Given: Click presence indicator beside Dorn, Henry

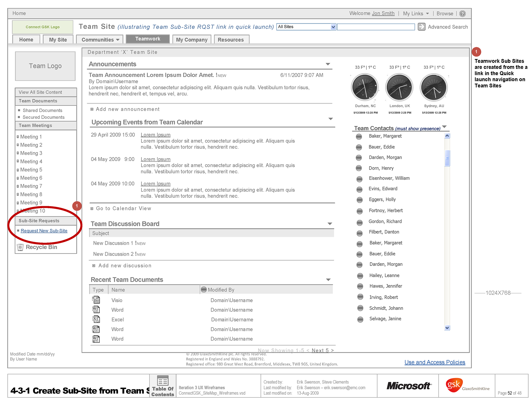Looking at the screenshot, I should point(359,168).
